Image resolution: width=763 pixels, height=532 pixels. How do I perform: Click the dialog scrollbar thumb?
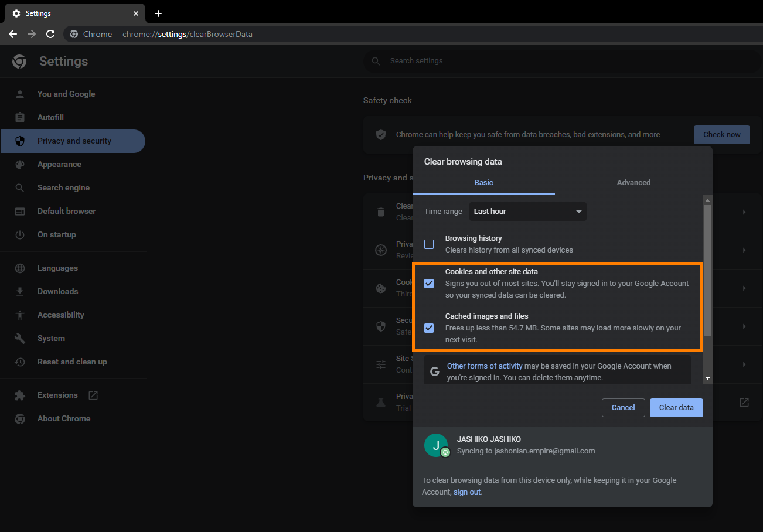coord(707,271)
